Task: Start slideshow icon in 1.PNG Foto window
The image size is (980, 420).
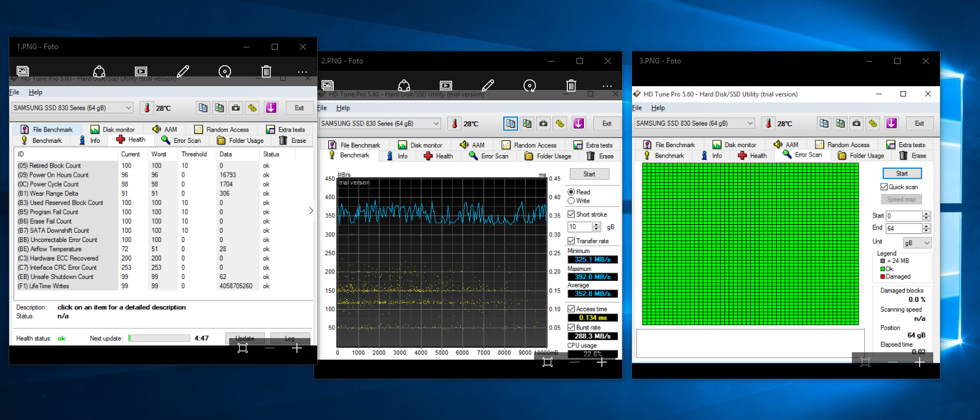Action: click(x=141, y=71)
